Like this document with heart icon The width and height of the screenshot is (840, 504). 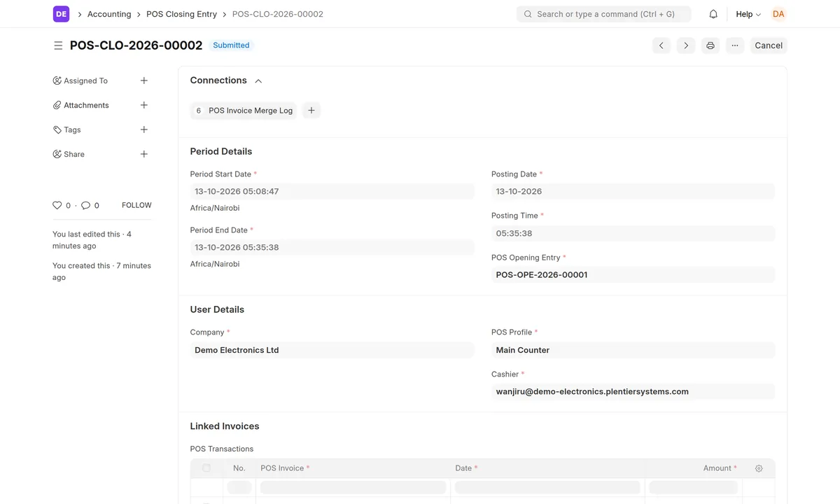(57, 205)
